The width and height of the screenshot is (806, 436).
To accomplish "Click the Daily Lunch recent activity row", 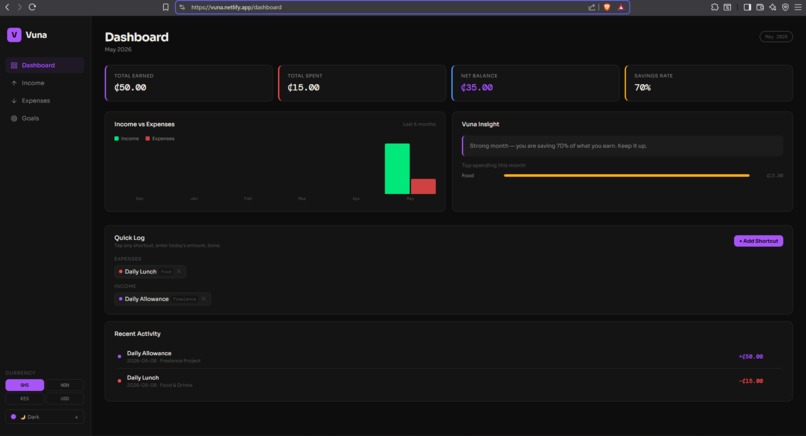I will [448, 381].
